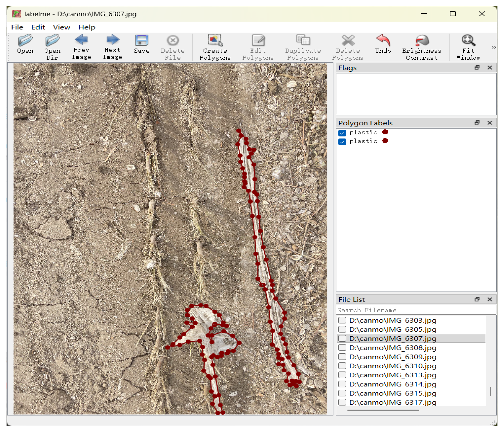The image size is (504, 432).
Task: Undock the Polygon Labels panel
Action: (477, 122)
